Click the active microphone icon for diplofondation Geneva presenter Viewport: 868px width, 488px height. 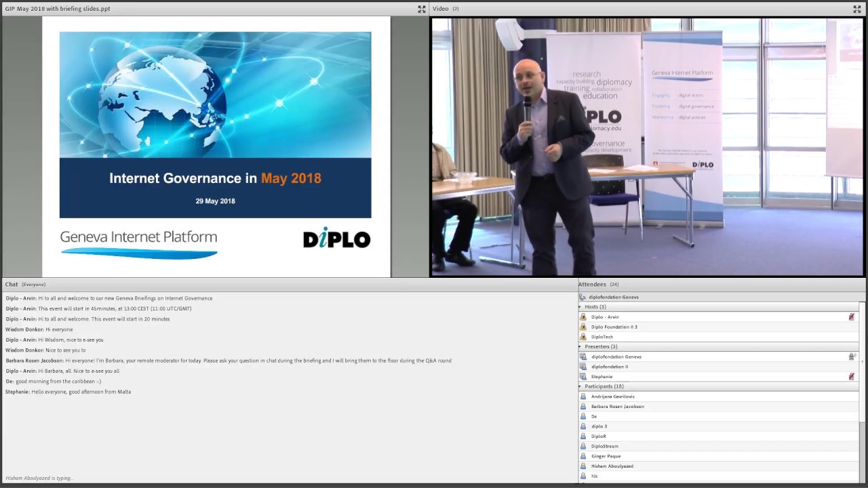(x=852, y=357)
